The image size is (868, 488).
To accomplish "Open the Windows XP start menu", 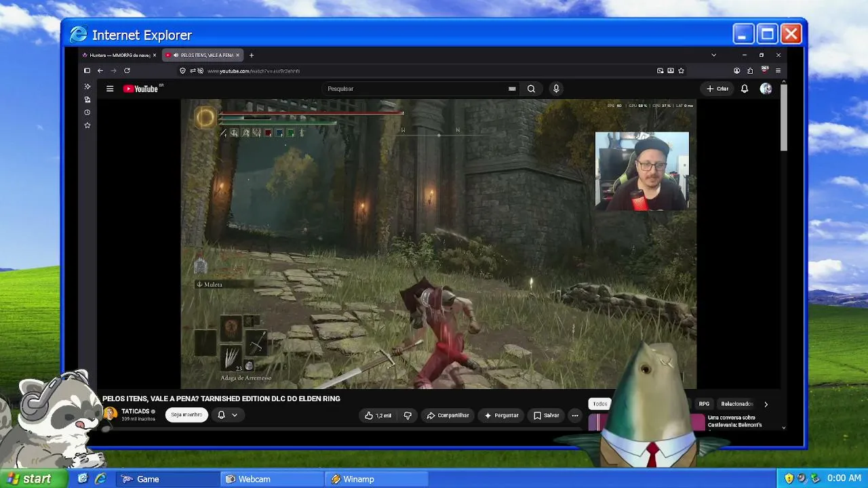I will coord(34,479).
